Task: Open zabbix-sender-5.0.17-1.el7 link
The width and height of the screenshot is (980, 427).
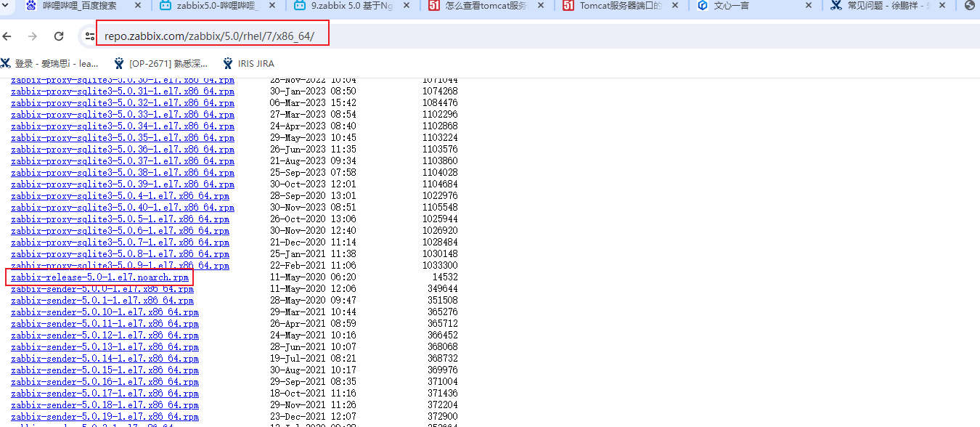Action: pyautogui.click(x=105, y=394)
